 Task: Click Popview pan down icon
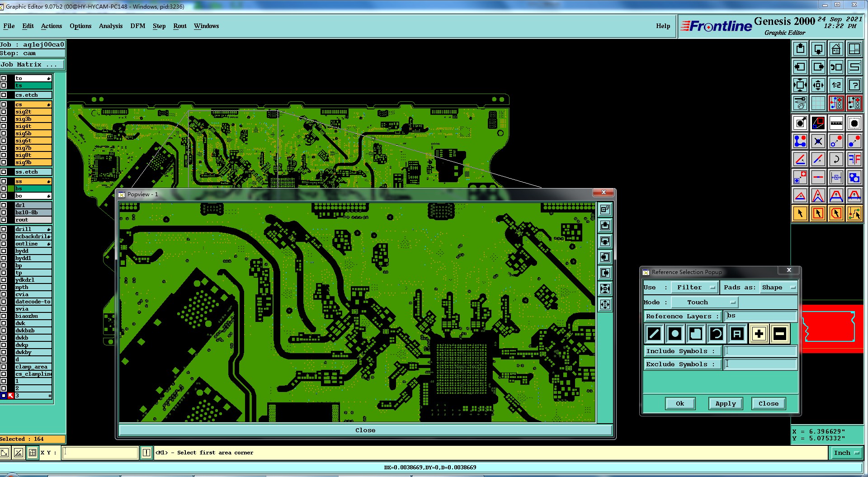[x=605, y=241]
